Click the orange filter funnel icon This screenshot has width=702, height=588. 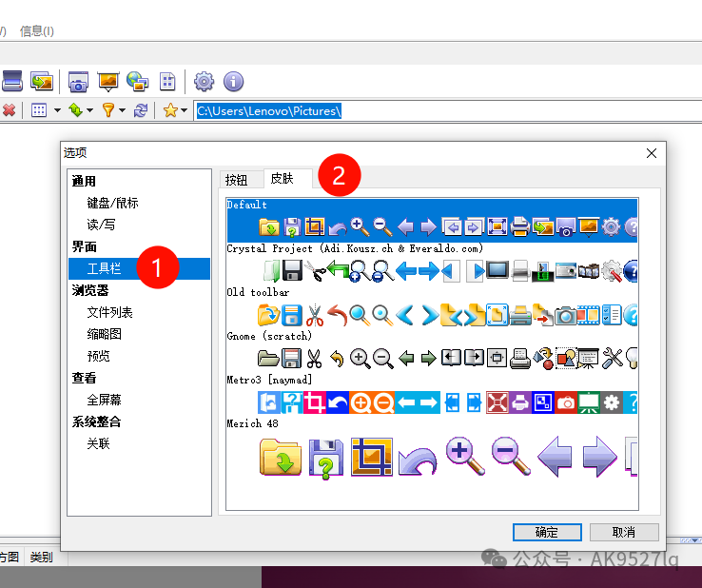107,109
